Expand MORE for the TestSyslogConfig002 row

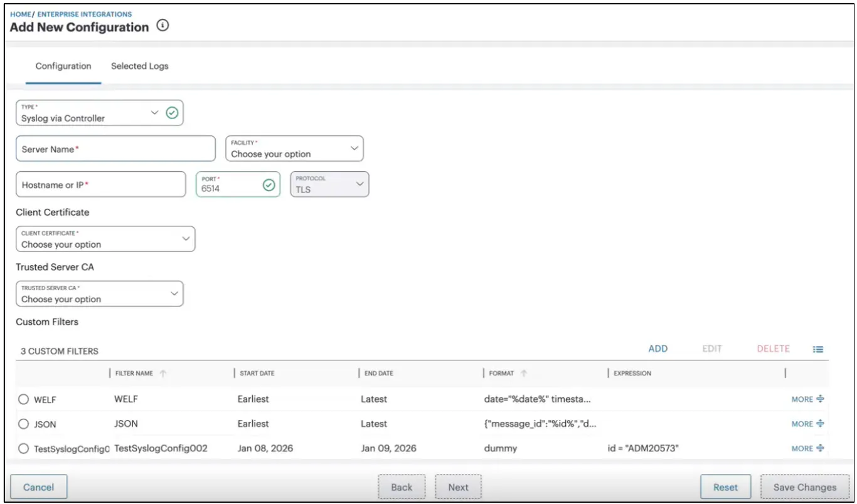click(x=807, y=448)
